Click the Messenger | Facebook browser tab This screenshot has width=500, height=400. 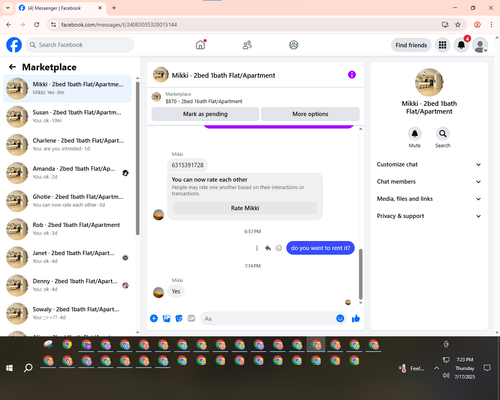click(x=61, y=8)
